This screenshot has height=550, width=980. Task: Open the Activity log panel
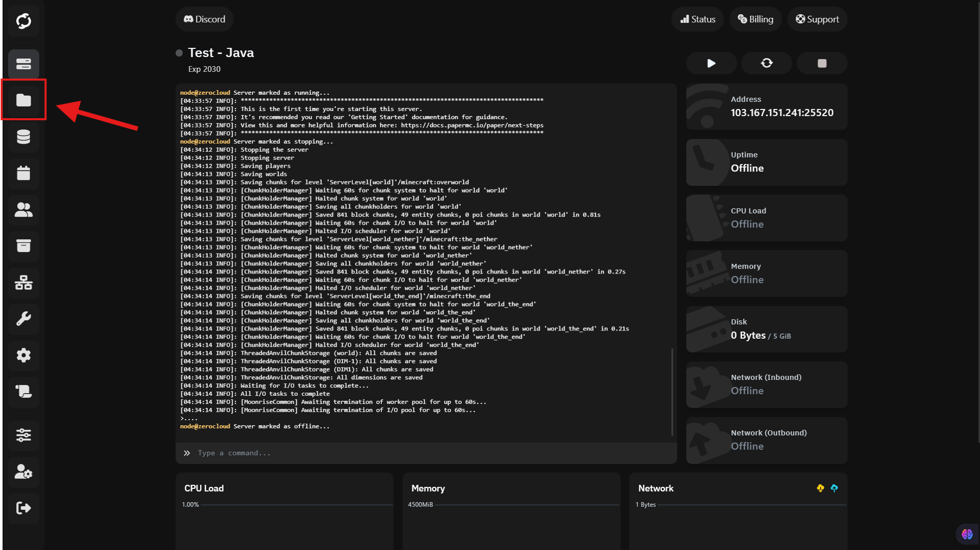(x=23, y=392)
